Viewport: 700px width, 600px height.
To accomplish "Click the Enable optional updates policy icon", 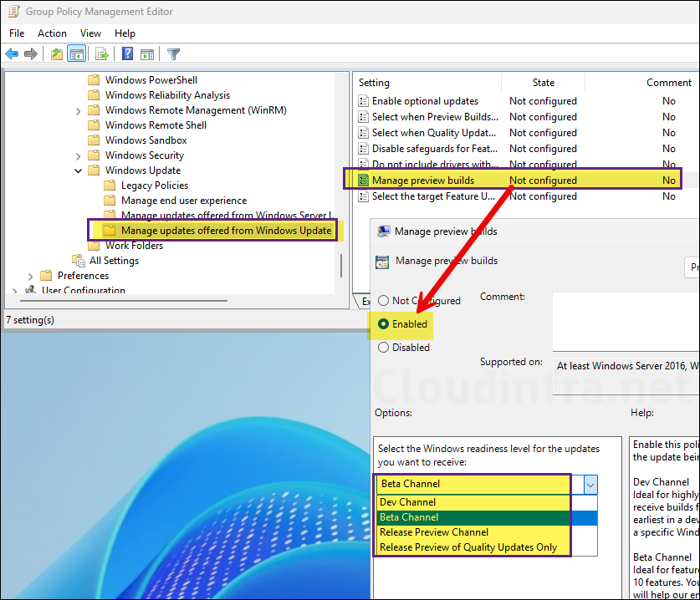I will (364, 101).
